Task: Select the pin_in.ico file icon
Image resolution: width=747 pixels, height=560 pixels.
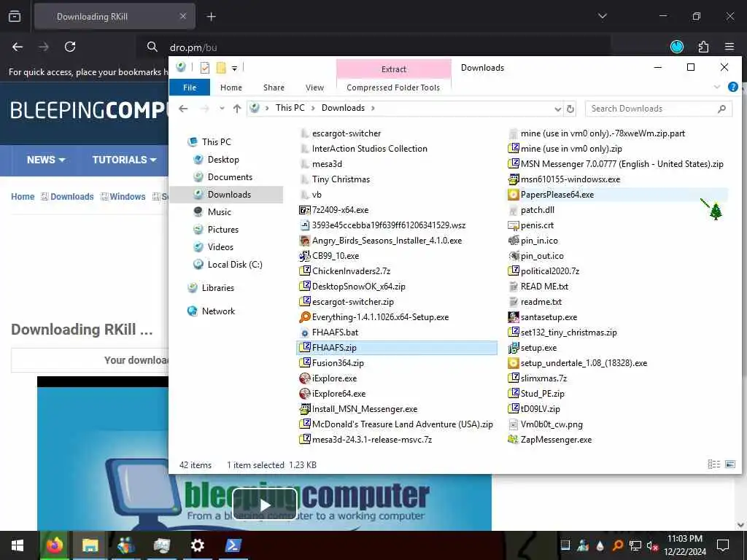Action: (x=513, y=241)
